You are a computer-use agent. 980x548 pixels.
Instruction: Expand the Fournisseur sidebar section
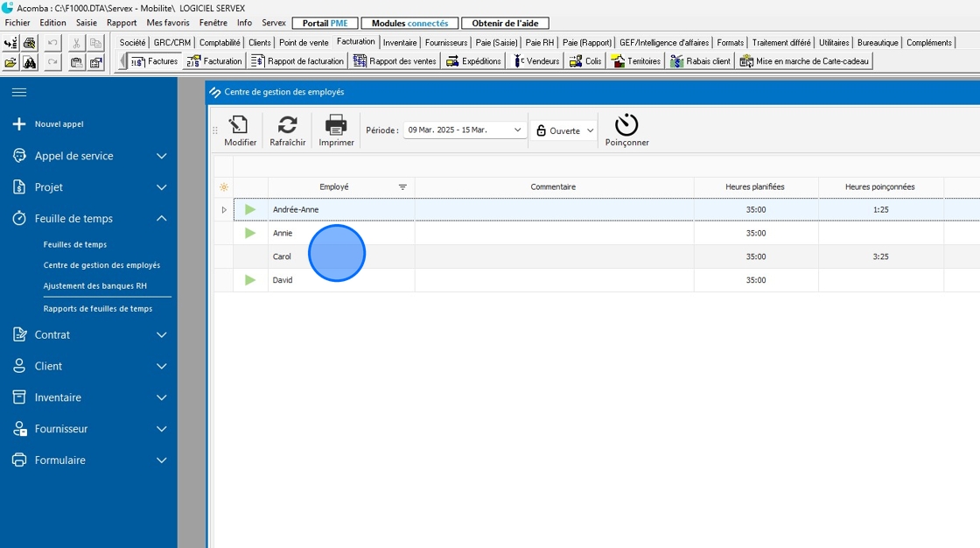(x=161, y=429)
